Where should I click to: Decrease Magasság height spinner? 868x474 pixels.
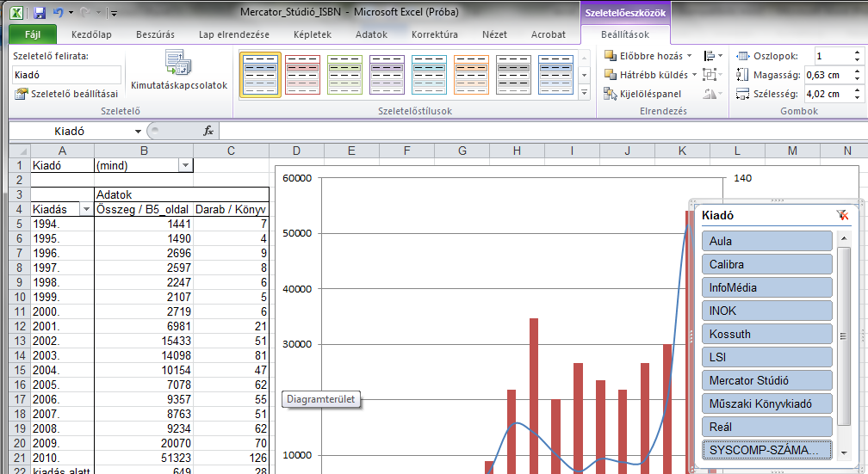pos(857,78)
